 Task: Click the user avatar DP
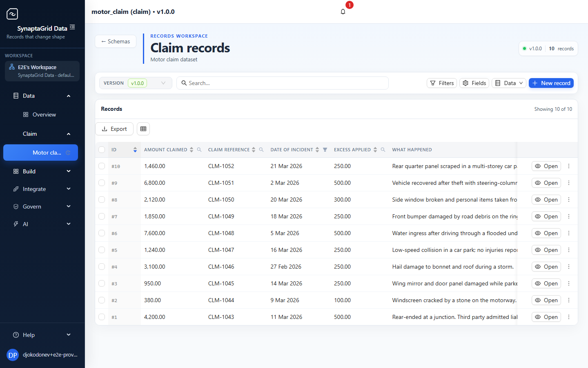(13, 355)
